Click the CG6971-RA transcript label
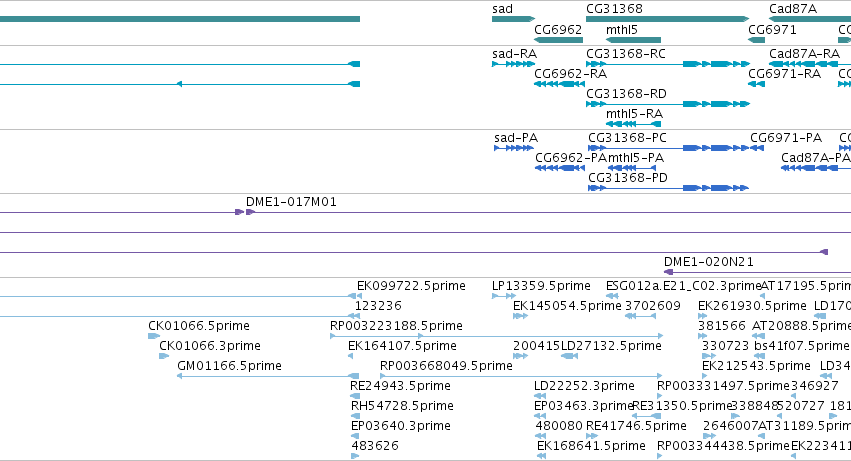Screen dimensions: 851x461 click(x=784, y=74)
